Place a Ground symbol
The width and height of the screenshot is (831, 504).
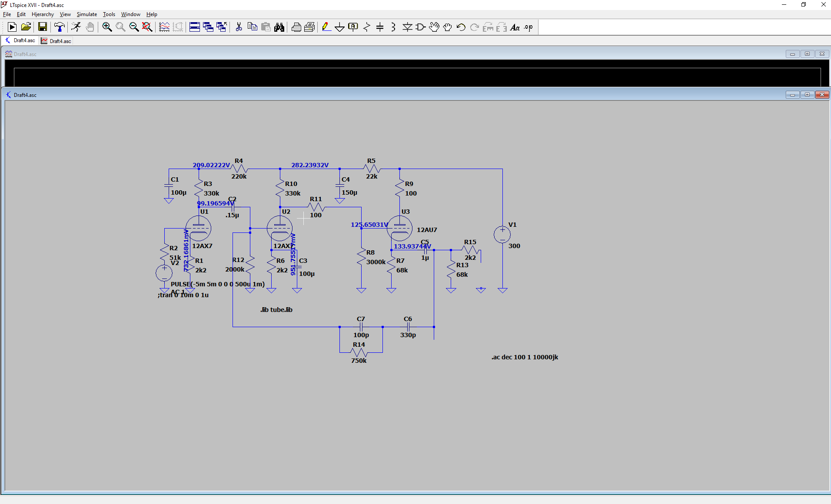coord(340,27)
